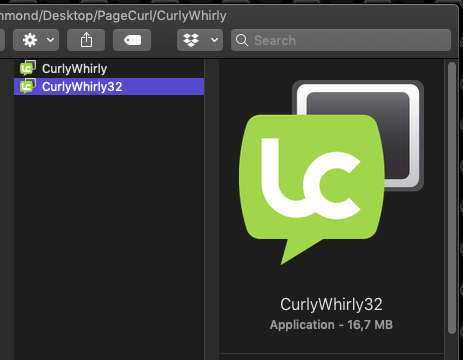Click the Application - 16,7 MB info text
The width and height of the screenshot is (463, 360).
pos(331,325)
